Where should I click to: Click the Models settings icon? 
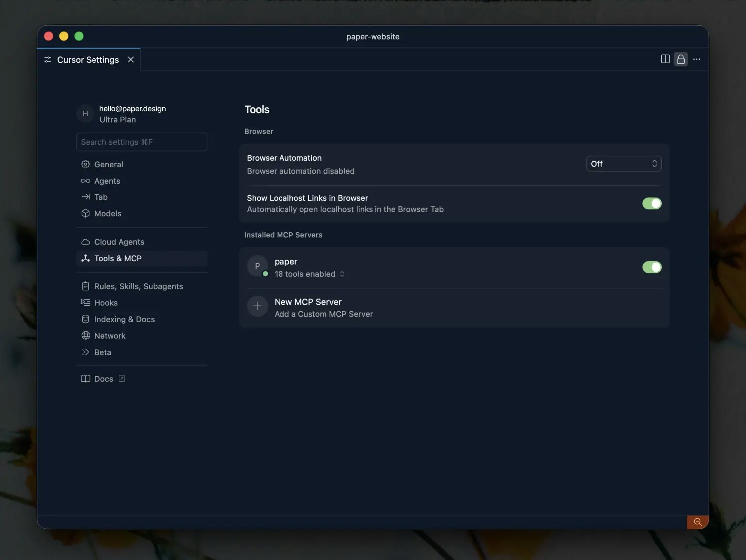pos(85,213)
